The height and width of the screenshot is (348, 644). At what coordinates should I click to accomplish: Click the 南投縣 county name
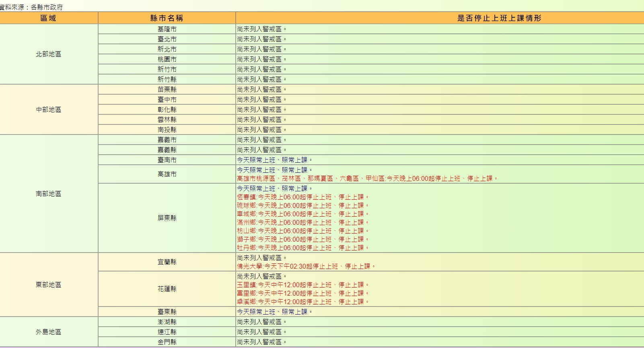coord(167,130)
